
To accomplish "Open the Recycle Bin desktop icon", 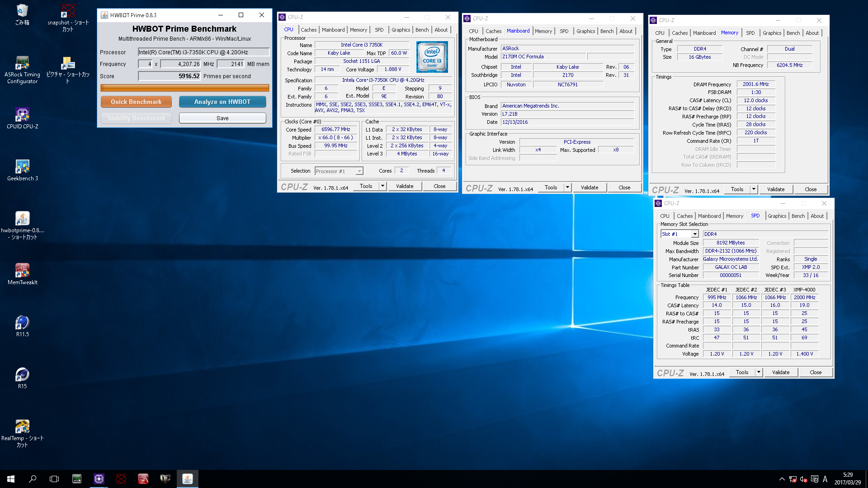I will pyautogui.click(x=22, y=14).
